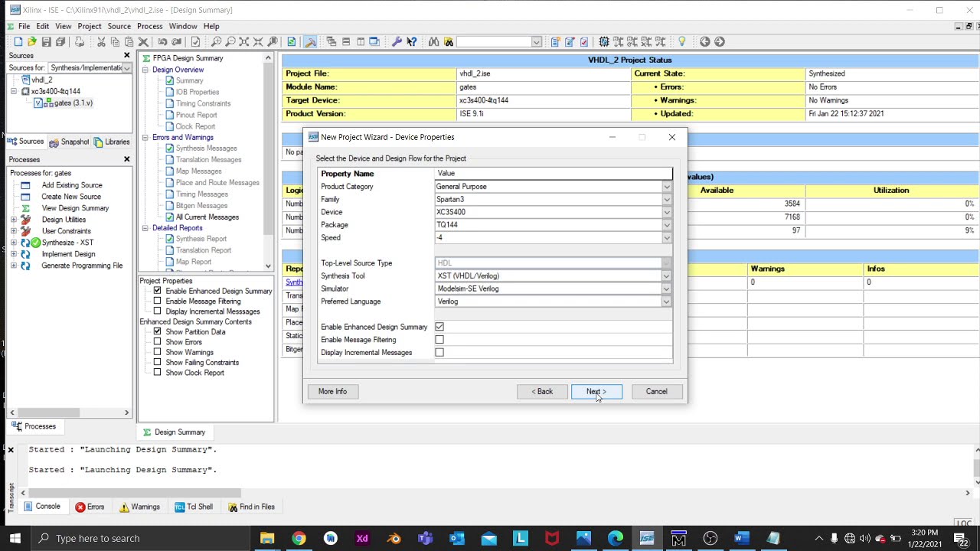Click Cancel in the New Project Wizard
The image size is (980, 551).
656,392
